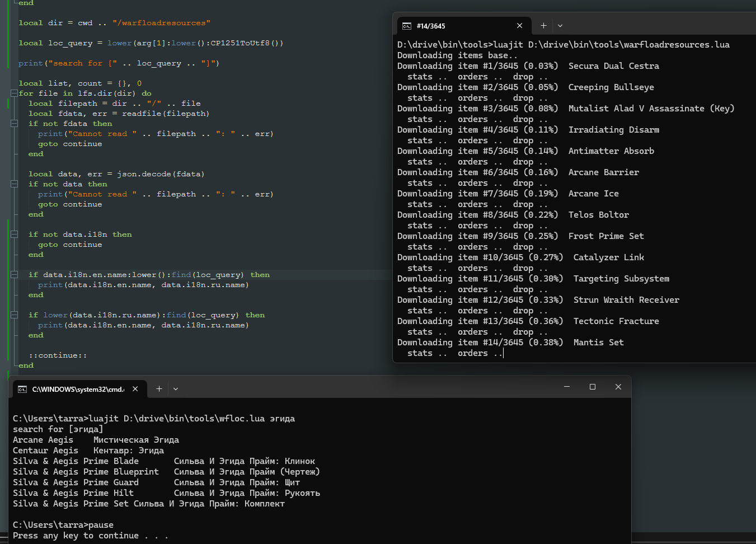Click the 'Silva & Aegis Prime Hilt' row
The image size is (756, 544).
(x=167, y=493)
